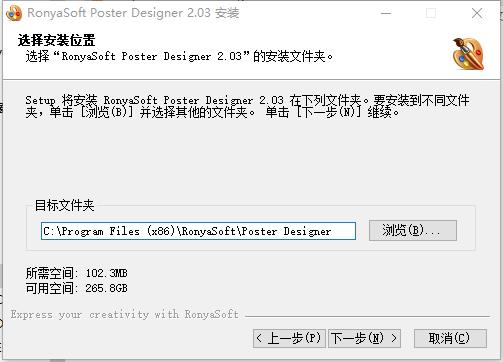Click the disabled maximize button
The image size is (503, 362).
tap(431, 13)
